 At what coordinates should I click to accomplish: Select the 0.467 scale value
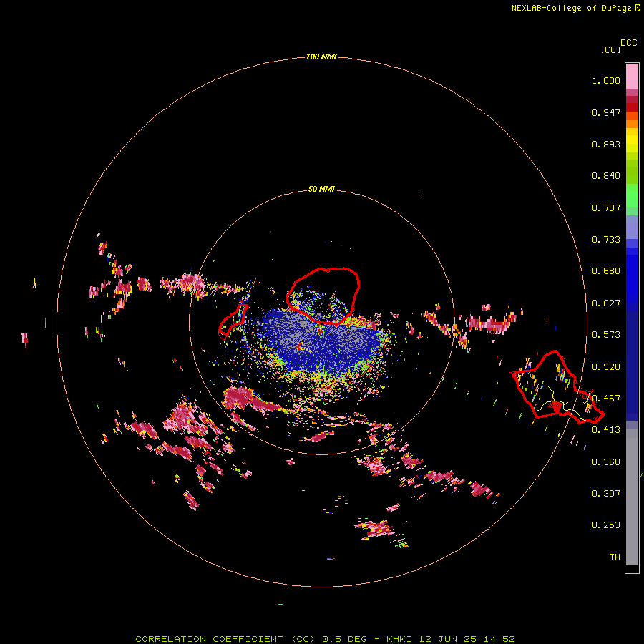click(606, 399)
